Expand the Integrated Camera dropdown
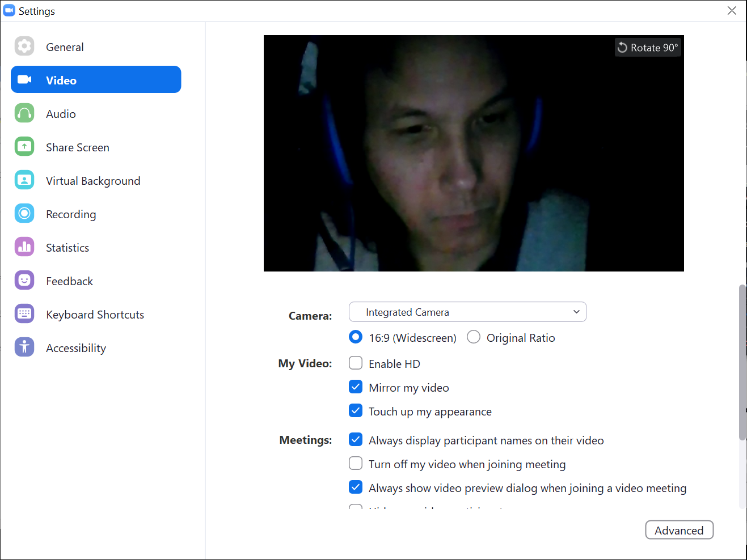The width and height of the screenshot is (747, 560). [467, 312]
